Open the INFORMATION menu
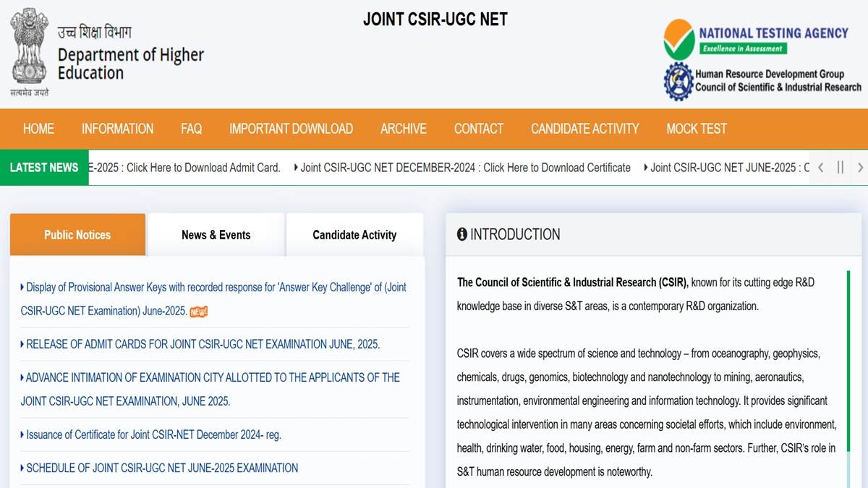Image resolution: width=868 pixels, height=488 pixels. 117,129
